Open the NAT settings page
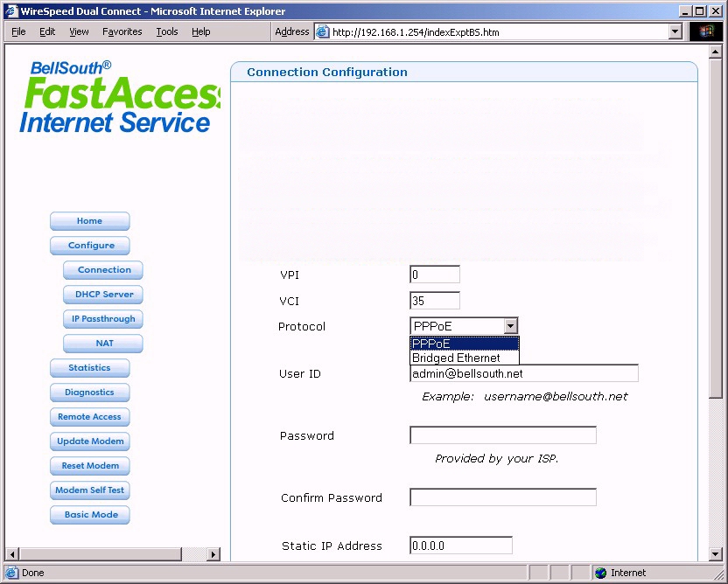The width and height of the screenshot is (728, 584). coord(103,344)
